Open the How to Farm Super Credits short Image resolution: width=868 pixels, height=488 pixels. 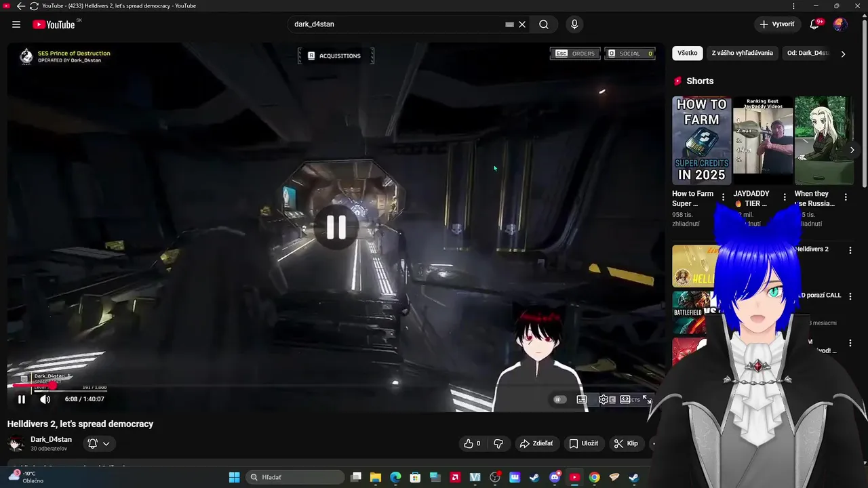point(701,140)
